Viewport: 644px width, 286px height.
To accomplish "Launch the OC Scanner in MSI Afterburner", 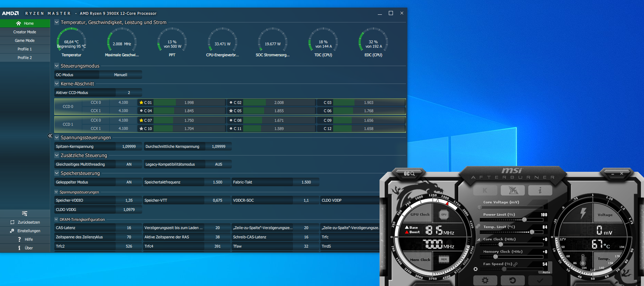I will [x=409, y=174].
